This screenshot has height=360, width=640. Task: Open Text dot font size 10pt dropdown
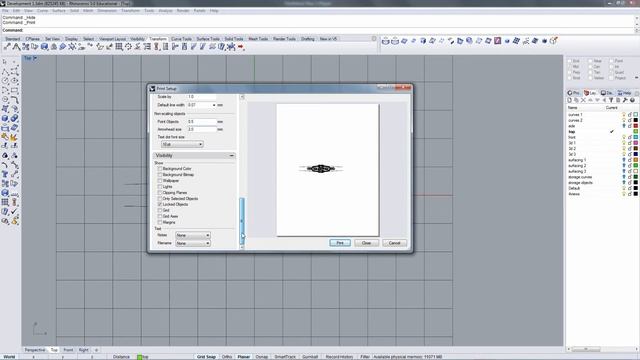(182, 144)
